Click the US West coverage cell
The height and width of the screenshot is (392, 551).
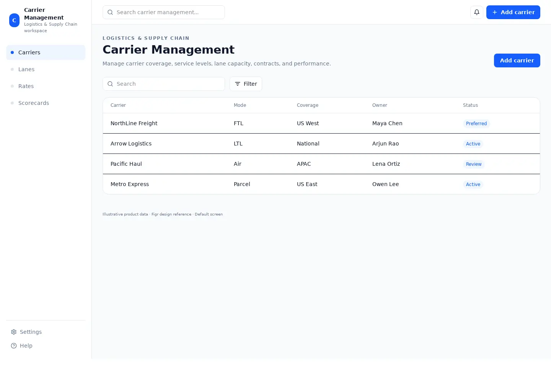(x=308, y=123)
